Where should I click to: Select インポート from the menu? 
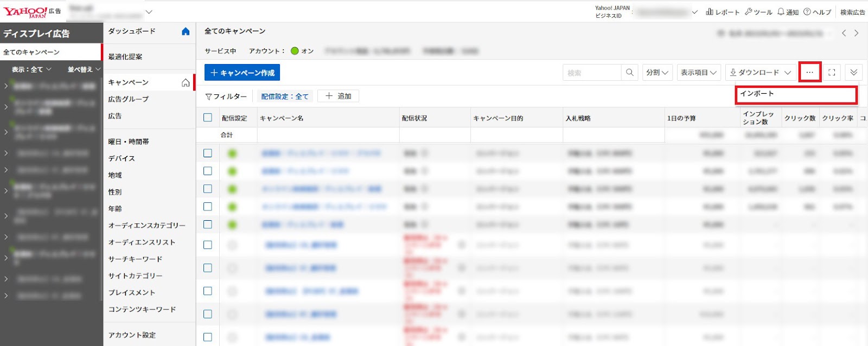click(795, 94)
